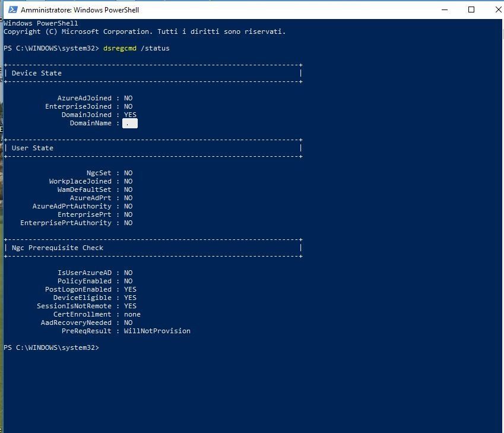Click the 'DomainJoined' row label

[x=87, y=115]
